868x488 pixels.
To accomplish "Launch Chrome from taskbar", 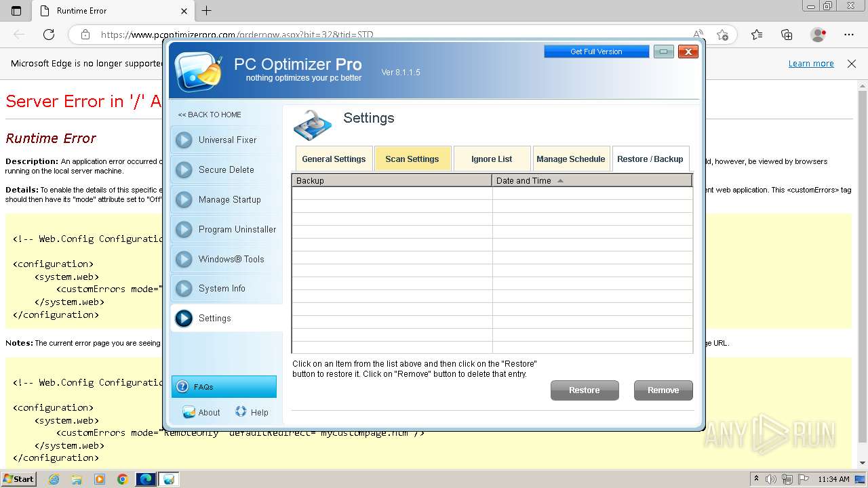I will point(122,479).
